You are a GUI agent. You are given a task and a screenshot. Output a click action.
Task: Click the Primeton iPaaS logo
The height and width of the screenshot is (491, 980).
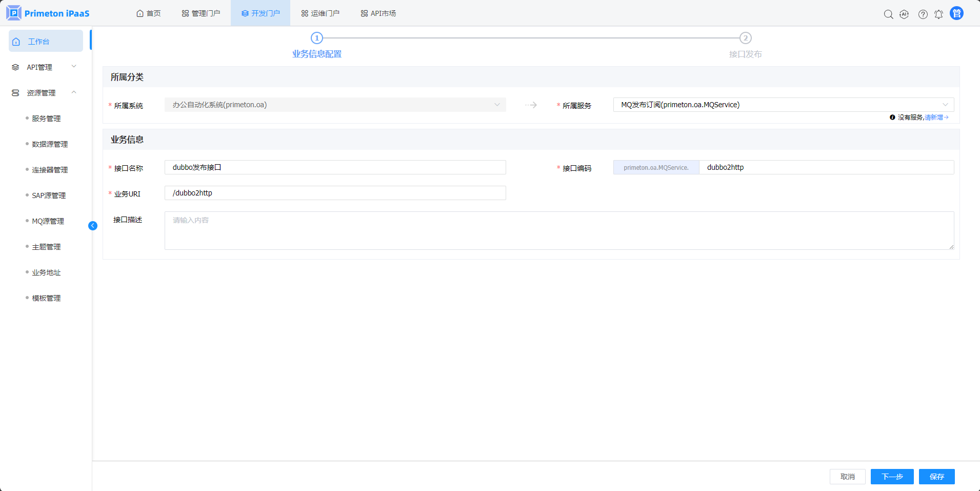click(x=48, y=13)
